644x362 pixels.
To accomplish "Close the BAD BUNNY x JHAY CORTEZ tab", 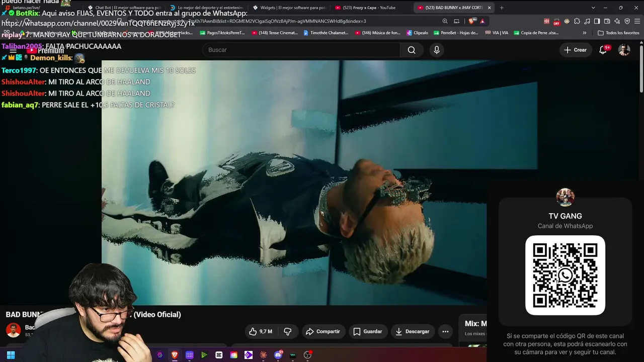I will [x=489, y=8].
